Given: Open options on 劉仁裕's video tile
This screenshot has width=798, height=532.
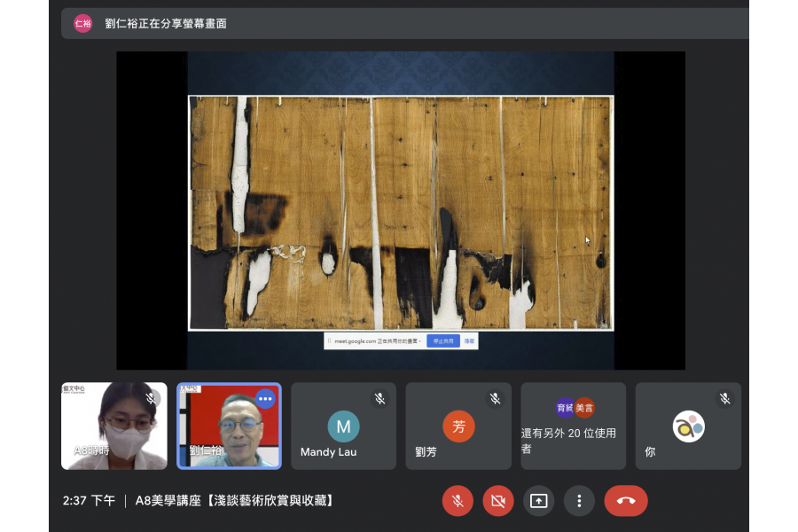Looking at the screenshot, I should [x=265, y=399].
